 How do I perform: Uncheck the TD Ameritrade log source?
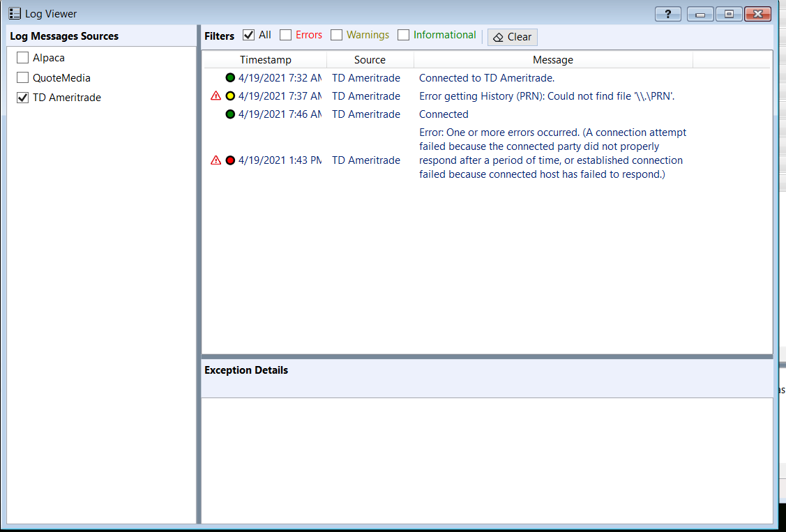[22, 97]
